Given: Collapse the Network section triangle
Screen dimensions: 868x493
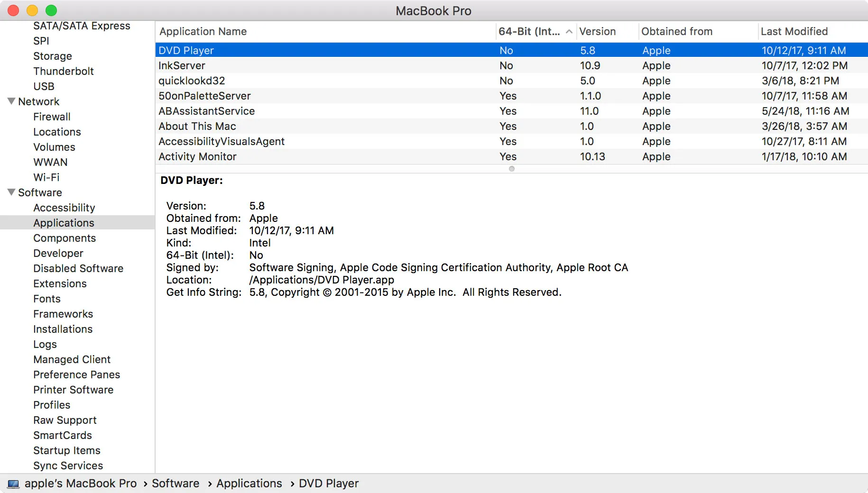Looking at the screenshot, I should click(11, 101).
